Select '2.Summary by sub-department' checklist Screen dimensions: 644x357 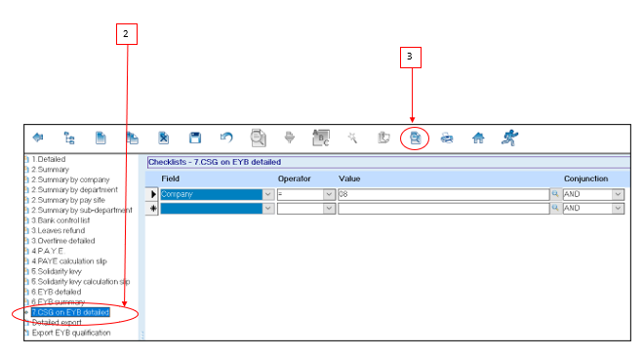[x=82, y=210]
